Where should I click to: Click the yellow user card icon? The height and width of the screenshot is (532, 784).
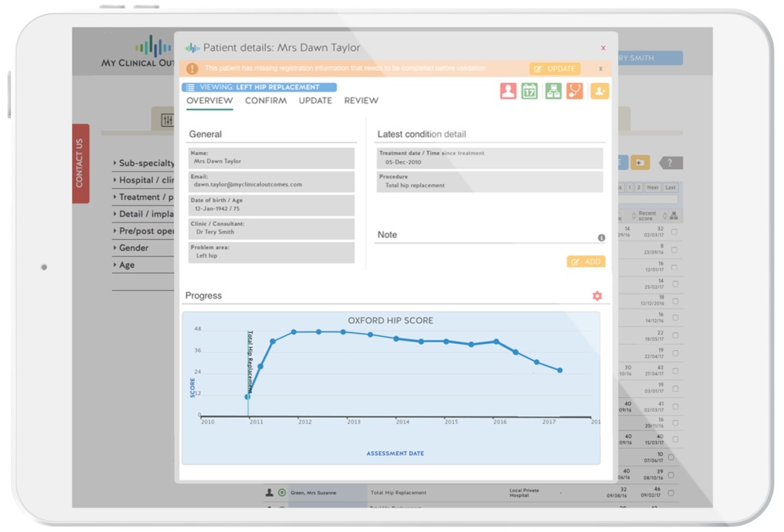click(x=600, y=91)
